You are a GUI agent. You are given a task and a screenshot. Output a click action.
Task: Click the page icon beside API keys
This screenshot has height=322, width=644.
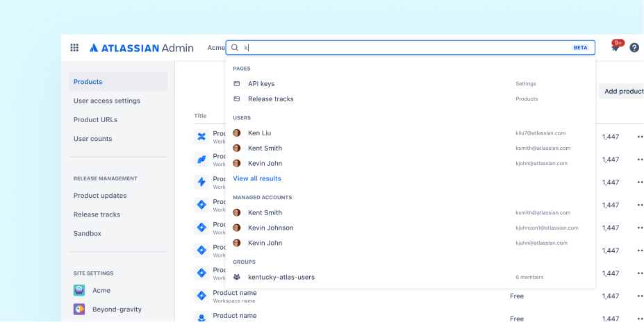point(237,84)
